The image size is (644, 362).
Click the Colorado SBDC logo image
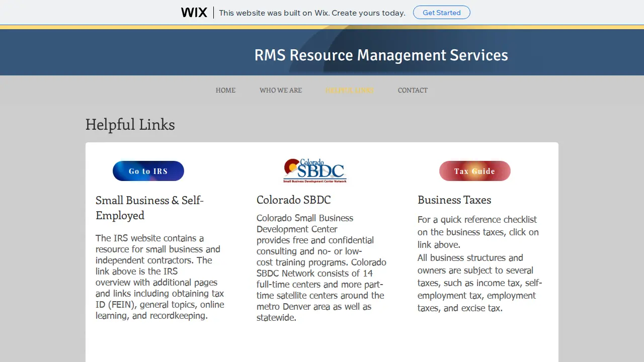point(315,171)
